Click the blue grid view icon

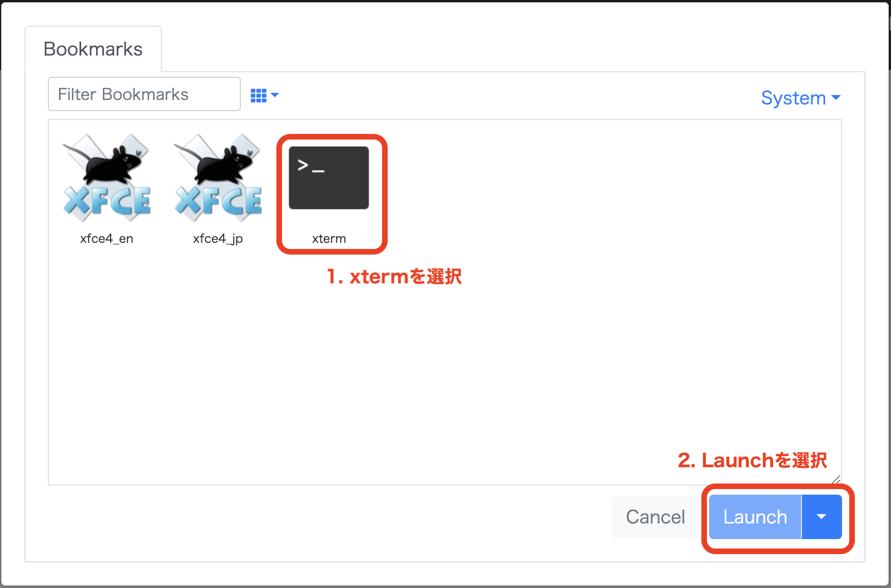[x=259, y=96]
